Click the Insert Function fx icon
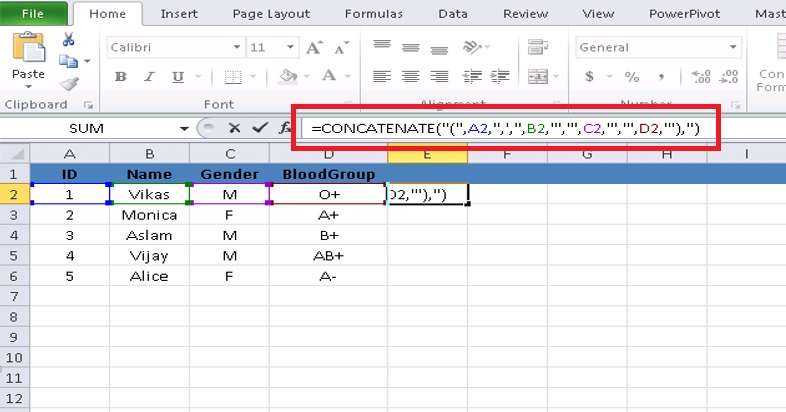This screenshot has height=412, width=786. [x=285, y=128]
